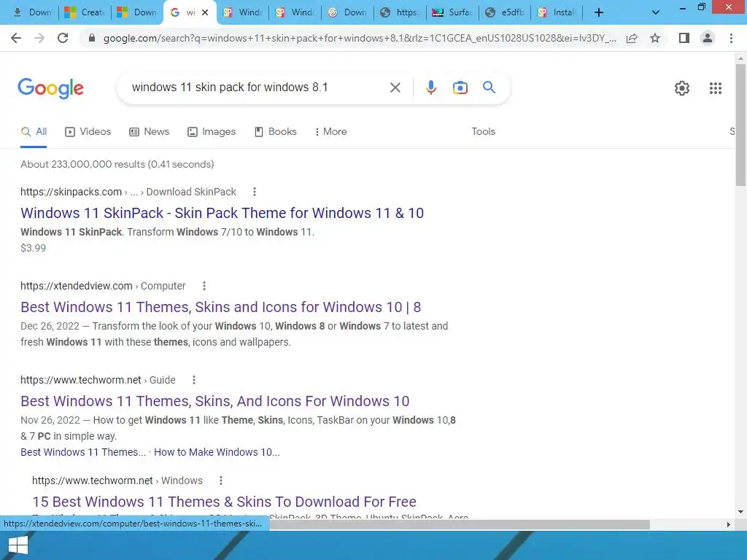Image resolution: width=747 pixels, height=560 pixels.
Task: Clear the search box with X
Action: 395,87
